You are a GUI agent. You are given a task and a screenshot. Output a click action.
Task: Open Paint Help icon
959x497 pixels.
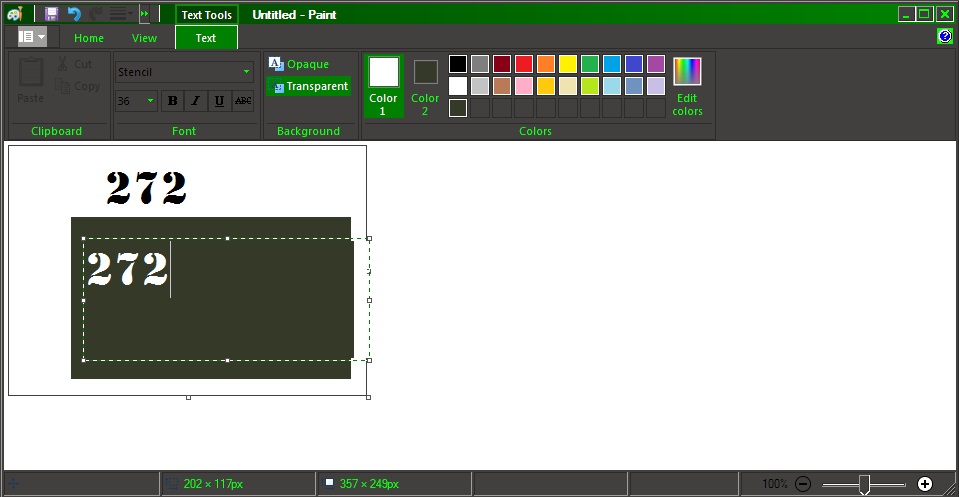pos(944,36)
